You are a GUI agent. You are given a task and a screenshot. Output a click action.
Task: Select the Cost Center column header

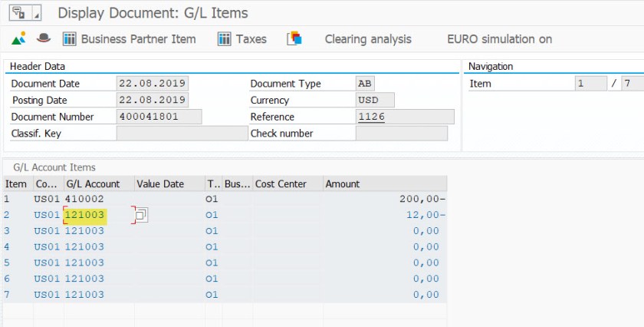pyautogui.click(x=281, y=184)
